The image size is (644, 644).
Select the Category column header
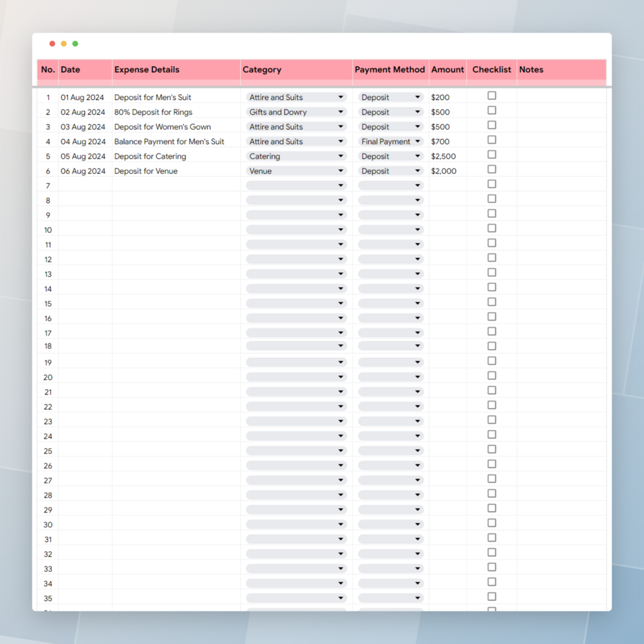point(296,70)
